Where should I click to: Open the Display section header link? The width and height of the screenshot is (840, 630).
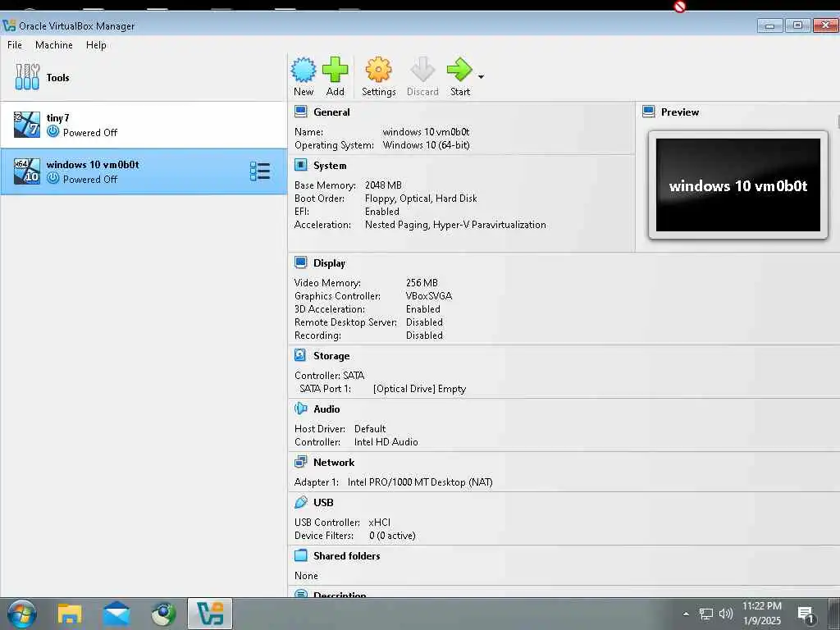coord(329,263)
